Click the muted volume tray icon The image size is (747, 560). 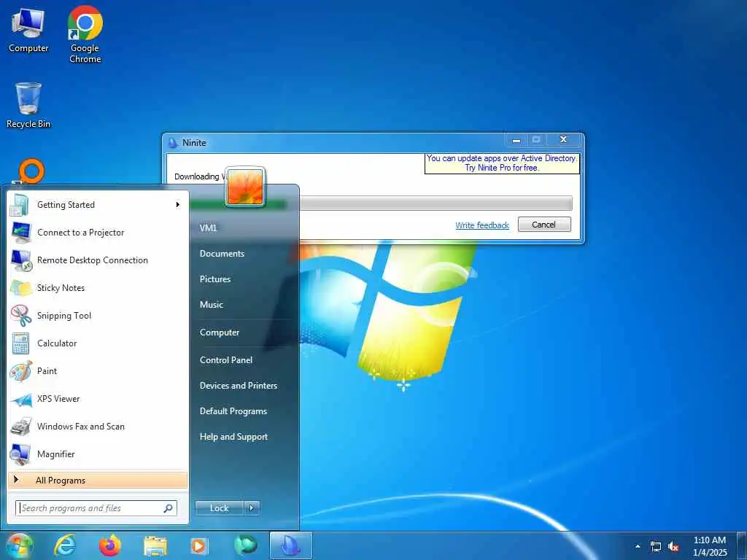click(x=673, y=547)
